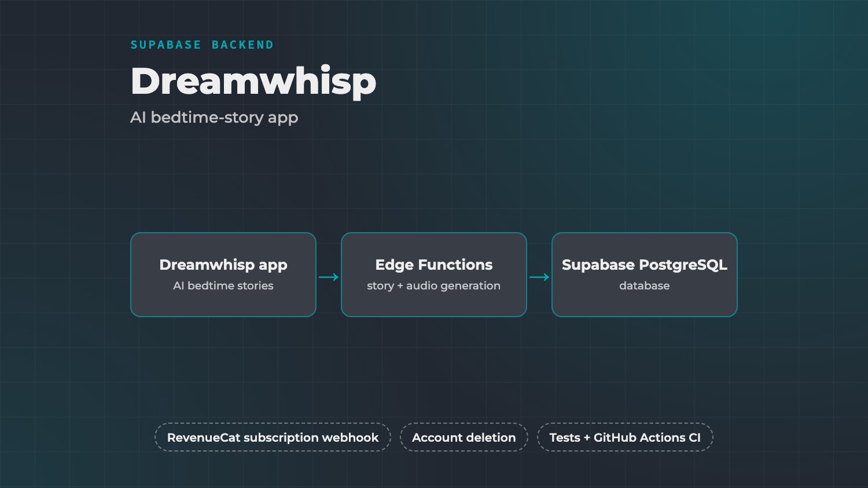
Task: Click the 'database' caption text
Action: pos(645,285)
